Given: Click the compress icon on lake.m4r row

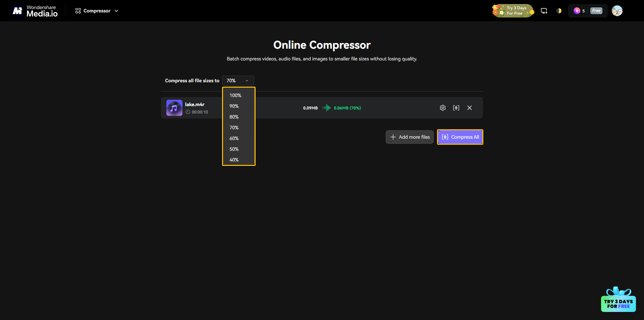Looking at the screenshot, I should coord(456,108).
